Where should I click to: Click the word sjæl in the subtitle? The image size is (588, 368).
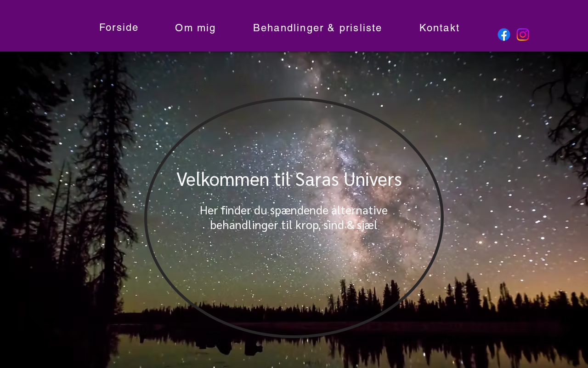pyautogui.click(x=367, y=225)
